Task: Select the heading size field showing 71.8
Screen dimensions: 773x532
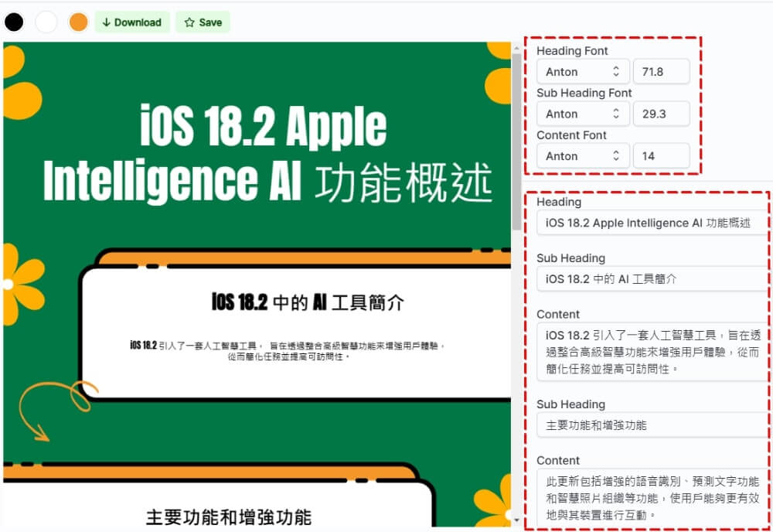Action: [662, 71]
